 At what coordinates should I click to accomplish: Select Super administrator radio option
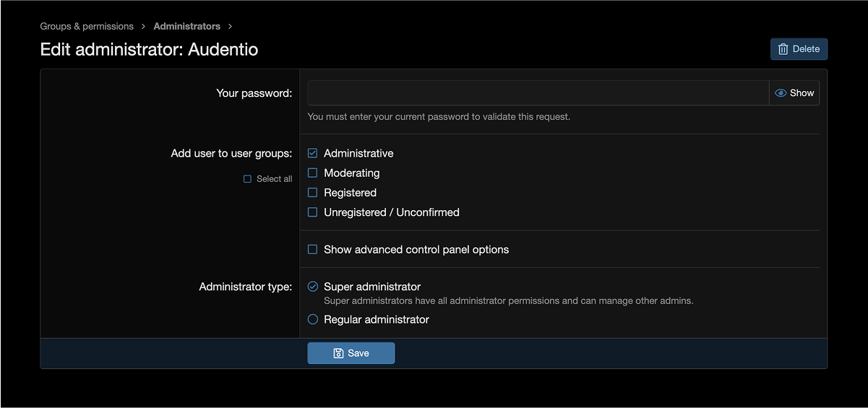(313, 287)
